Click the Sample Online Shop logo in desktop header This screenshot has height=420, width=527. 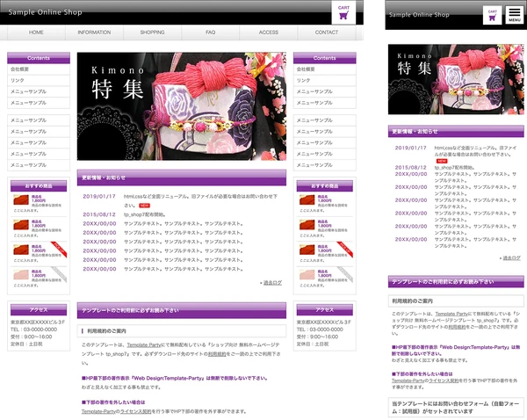[45, 12]
